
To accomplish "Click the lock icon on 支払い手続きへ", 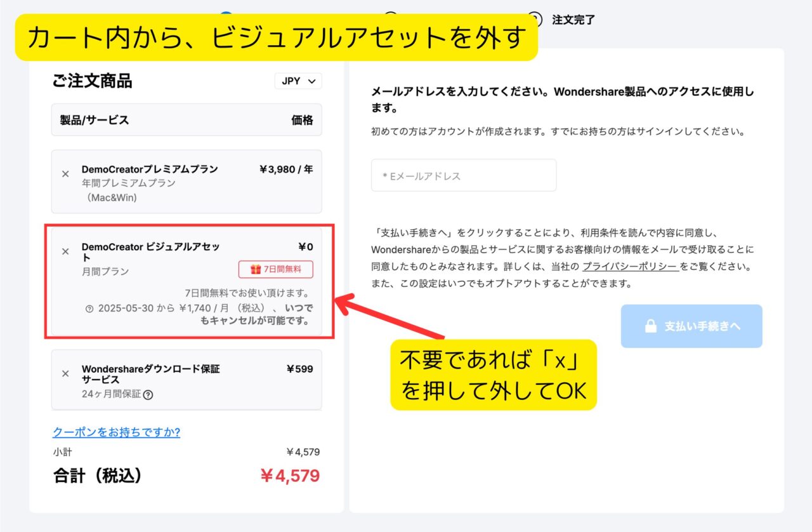I will tap(650, 326).
